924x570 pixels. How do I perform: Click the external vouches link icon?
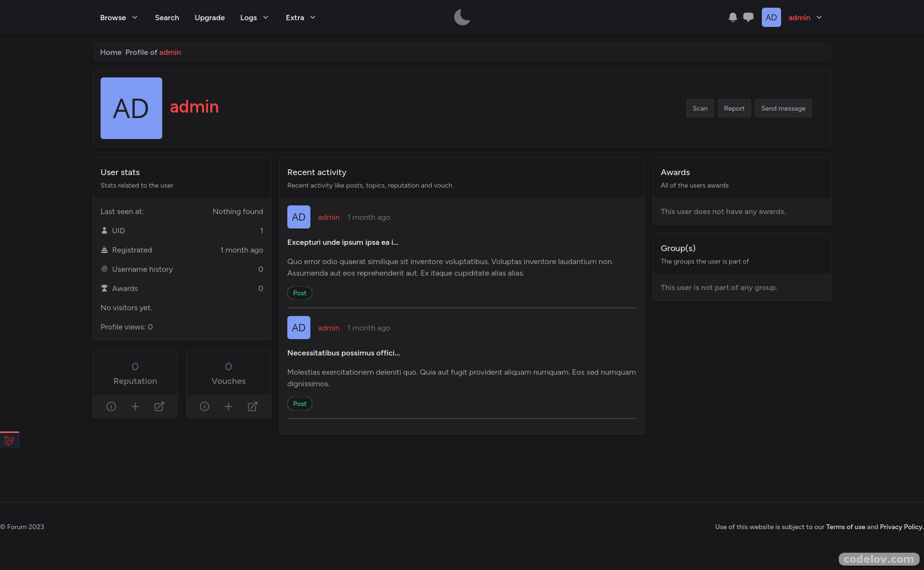253,406
